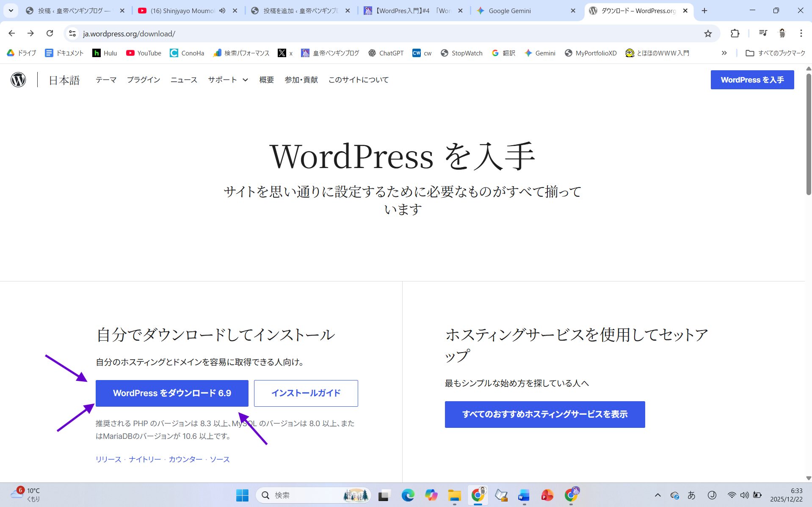This screenshot has width=812, height=507.
Task: Open the tab search dropdown arrow
Action: click(x=11, y=11)
